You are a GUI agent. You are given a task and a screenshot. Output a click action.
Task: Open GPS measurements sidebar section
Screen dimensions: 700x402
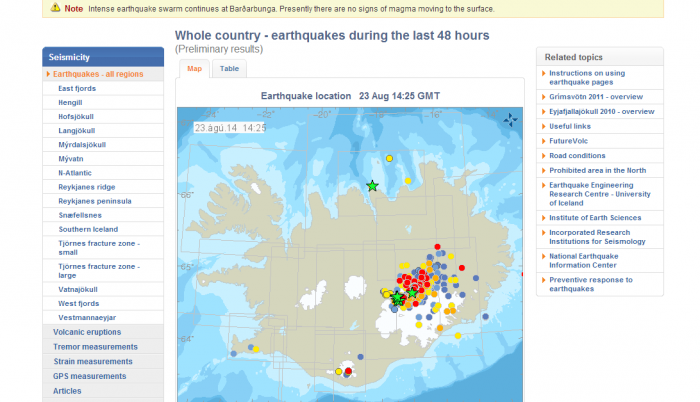(89, 377)
